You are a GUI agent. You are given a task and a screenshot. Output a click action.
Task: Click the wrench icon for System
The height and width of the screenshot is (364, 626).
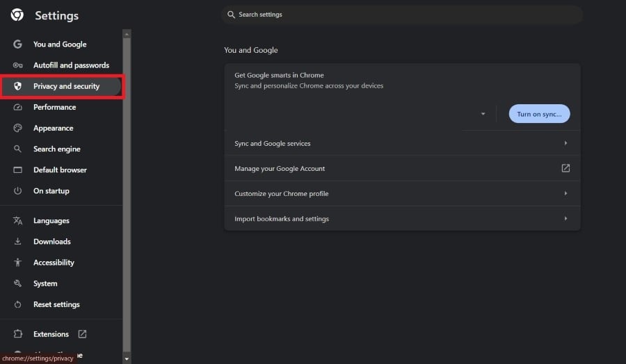tap(17, 283)
